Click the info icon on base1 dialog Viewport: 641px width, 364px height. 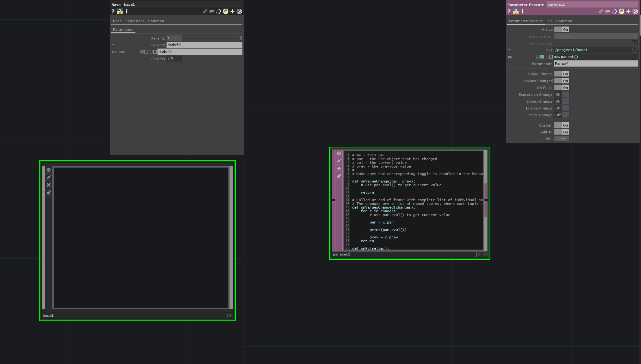coord(126,12)
